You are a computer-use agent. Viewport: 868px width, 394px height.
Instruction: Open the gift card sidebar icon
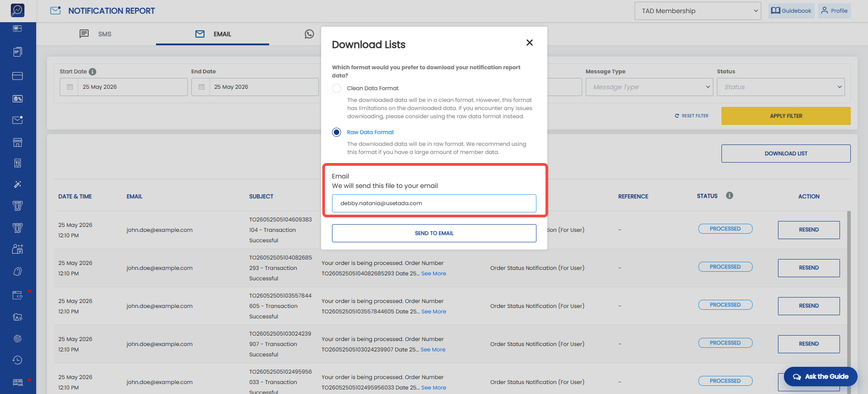pos(18,29)
